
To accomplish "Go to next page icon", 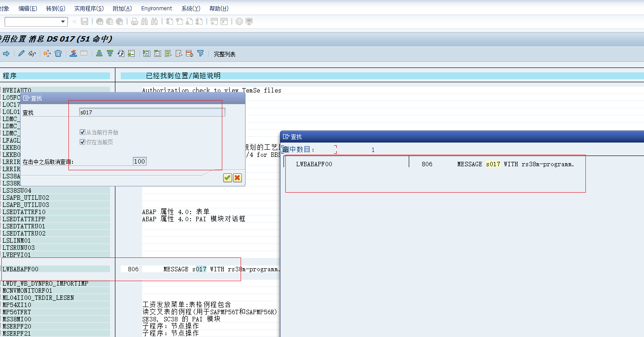I will point(189,21).
